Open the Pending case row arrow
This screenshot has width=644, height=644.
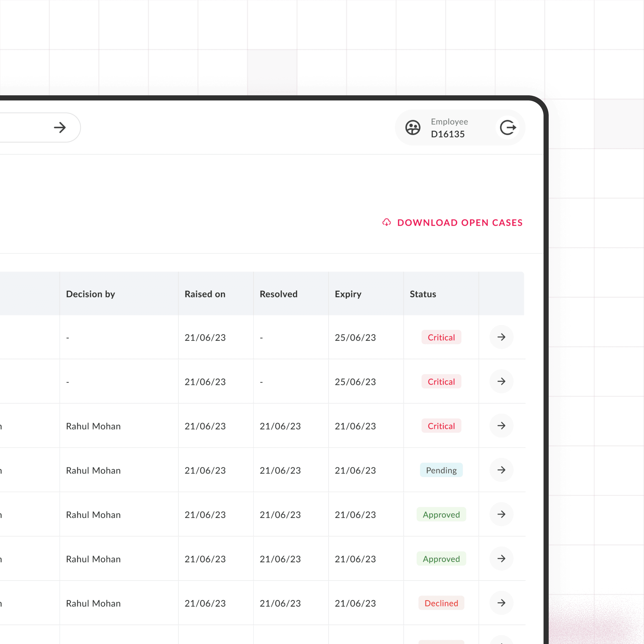click(501, 470)
